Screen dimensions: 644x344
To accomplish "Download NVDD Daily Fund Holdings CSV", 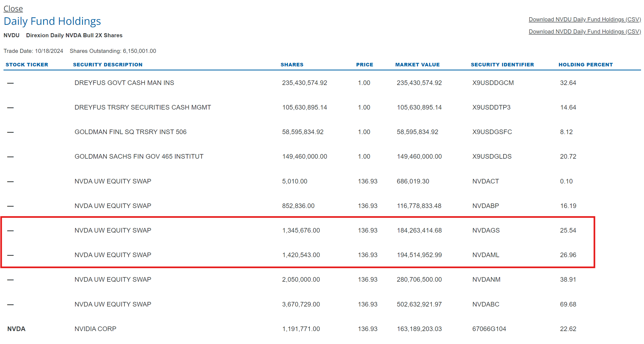I will pos(584,32).
